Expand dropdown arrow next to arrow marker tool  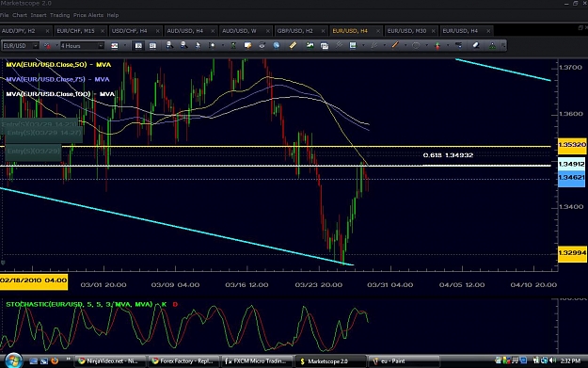(x=448, y=45)
